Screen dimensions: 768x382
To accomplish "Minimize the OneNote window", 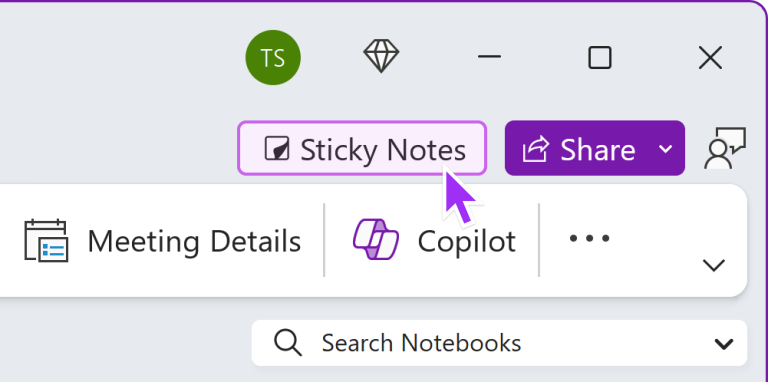I will [x=489, y=57].
